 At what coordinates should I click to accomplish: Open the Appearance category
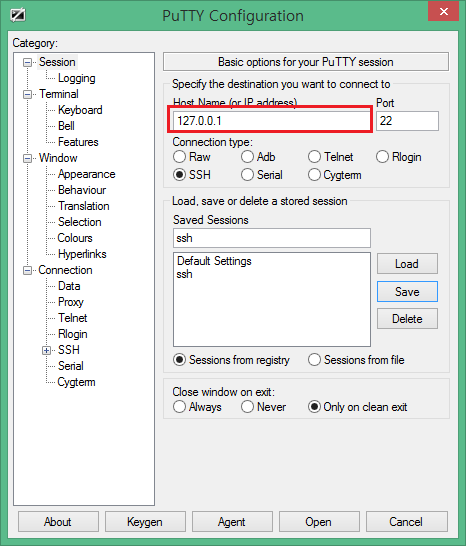(x=86, y=174)
